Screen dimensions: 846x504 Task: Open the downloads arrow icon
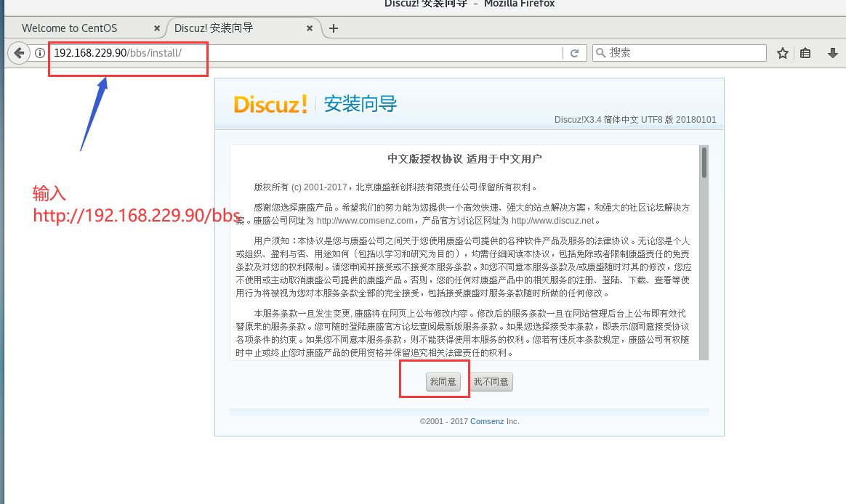(x=832, y=53)
